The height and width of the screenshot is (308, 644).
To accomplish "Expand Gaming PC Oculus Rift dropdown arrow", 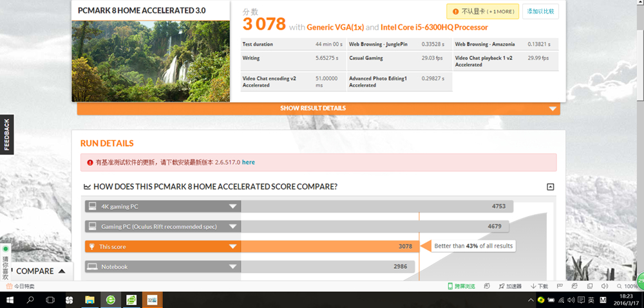I will [x=233, y=226].
